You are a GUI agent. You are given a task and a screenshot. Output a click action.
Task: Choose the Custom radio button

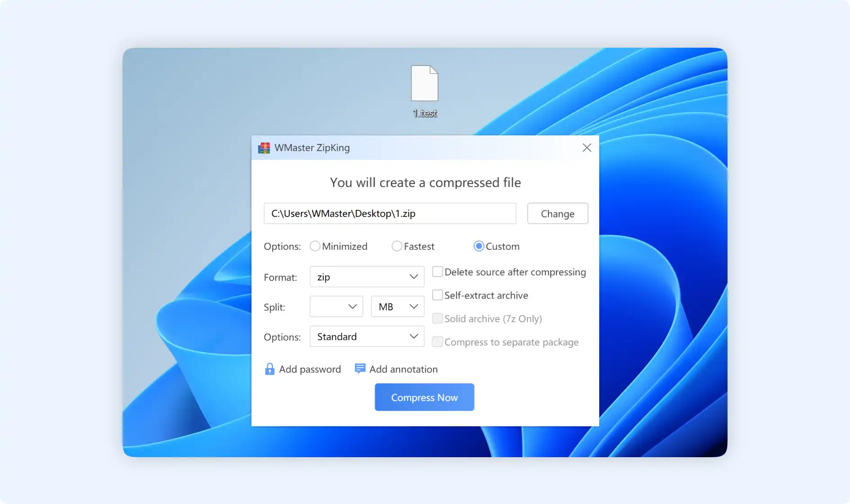pyautogui.click(x=479, y=246)
